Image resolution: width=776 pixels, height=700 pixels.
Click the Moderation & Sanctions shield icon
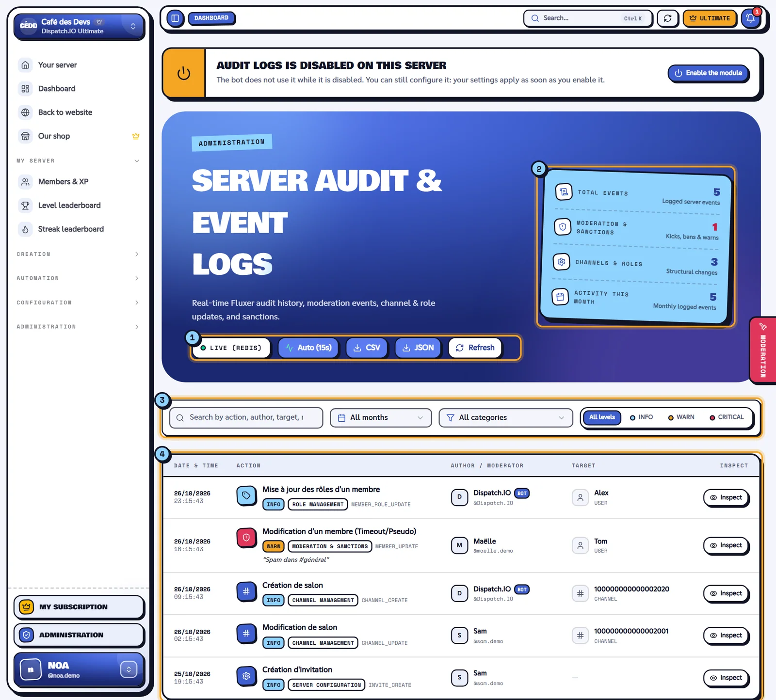(563, 226)
